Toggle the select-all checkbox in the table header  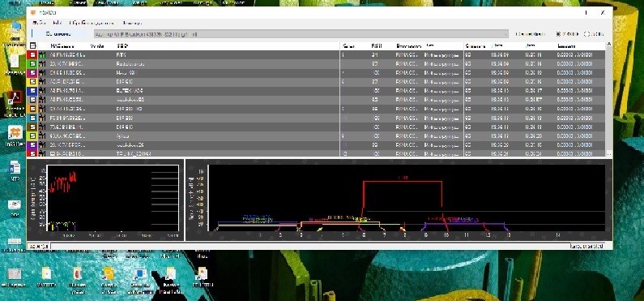[x=33, y=46]
